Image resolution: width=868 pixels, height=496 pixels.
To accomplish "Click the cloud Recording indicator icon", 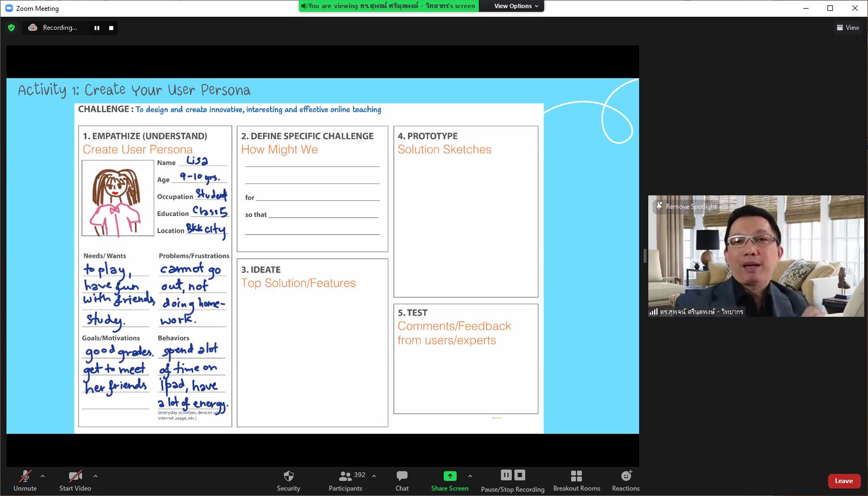I will coord(33,28).
